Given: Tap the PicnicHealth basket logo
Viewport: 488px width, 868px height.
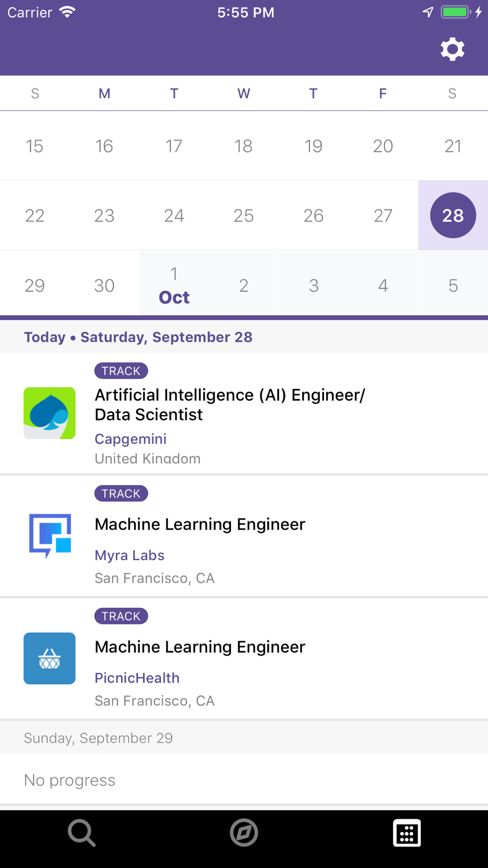Looking at the screenshot, I should [49, 658].
